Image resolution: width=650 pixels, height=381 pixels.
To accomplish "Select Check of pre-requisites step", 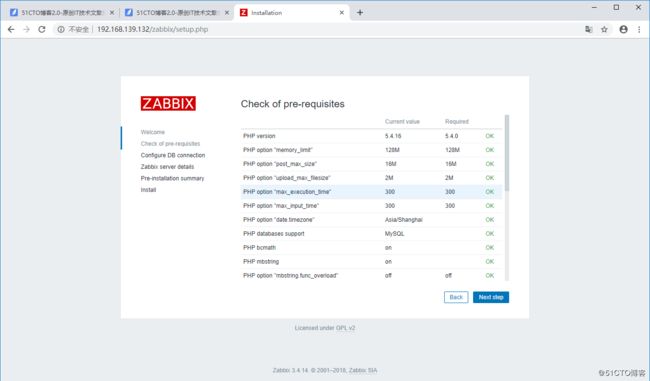I will 170,143.
